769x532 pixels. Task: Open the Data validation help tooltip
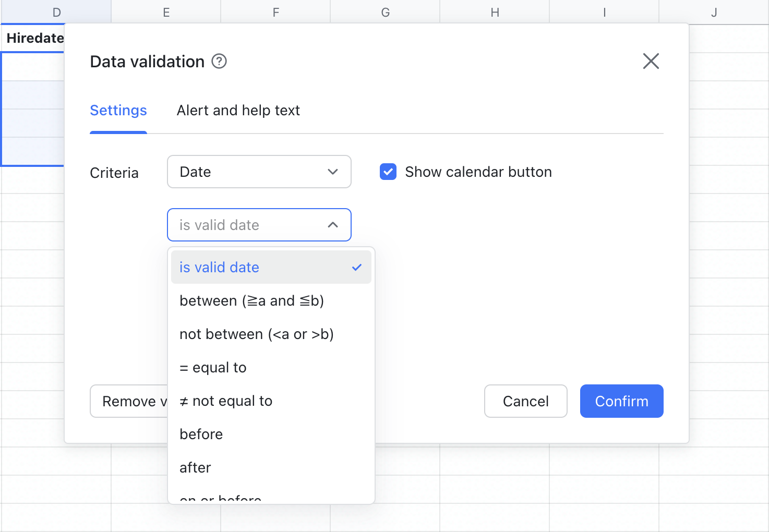click(220, 61)
